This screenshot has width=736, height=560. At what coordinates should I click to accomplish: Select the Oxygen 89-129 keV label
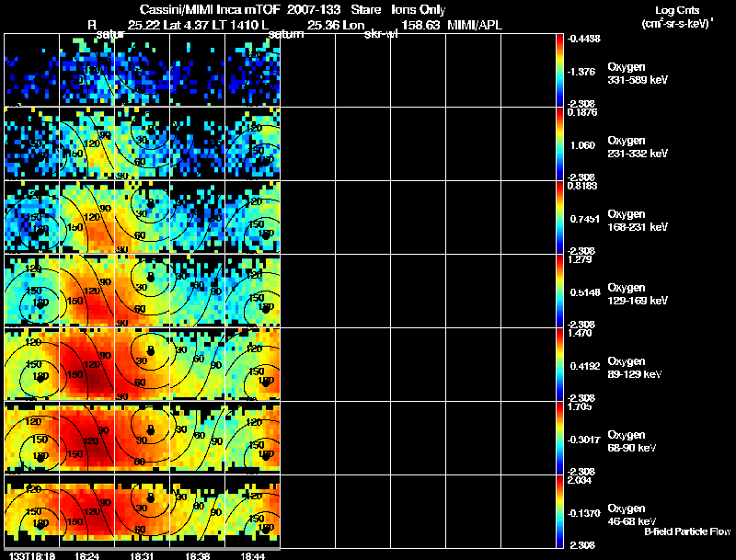coord(635,368)
